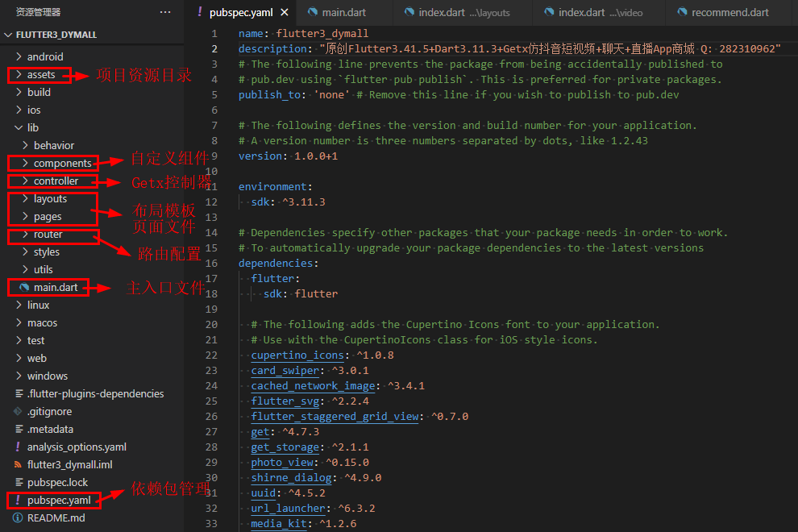Switch to the recommend.dart tab
798x532 pixels.
[x=729, y=12]
